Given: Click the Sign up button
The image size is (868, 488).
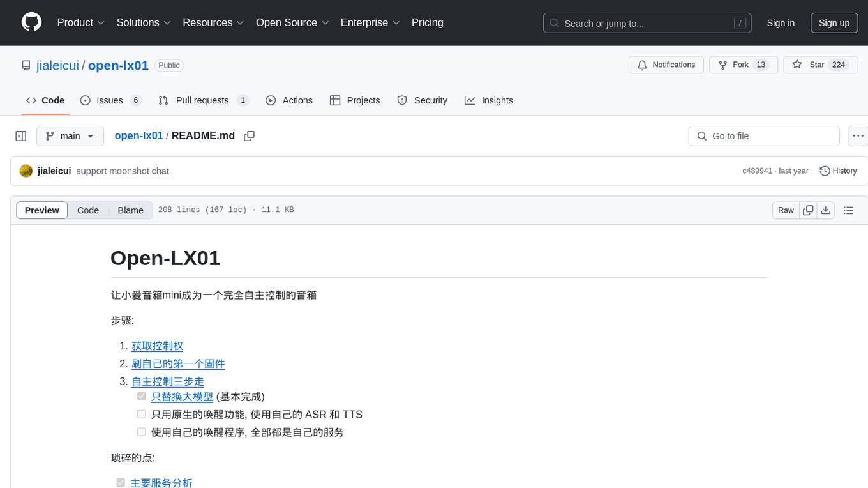Looking at the screenshot, I should pyautogui.click(x=834, y=23).
